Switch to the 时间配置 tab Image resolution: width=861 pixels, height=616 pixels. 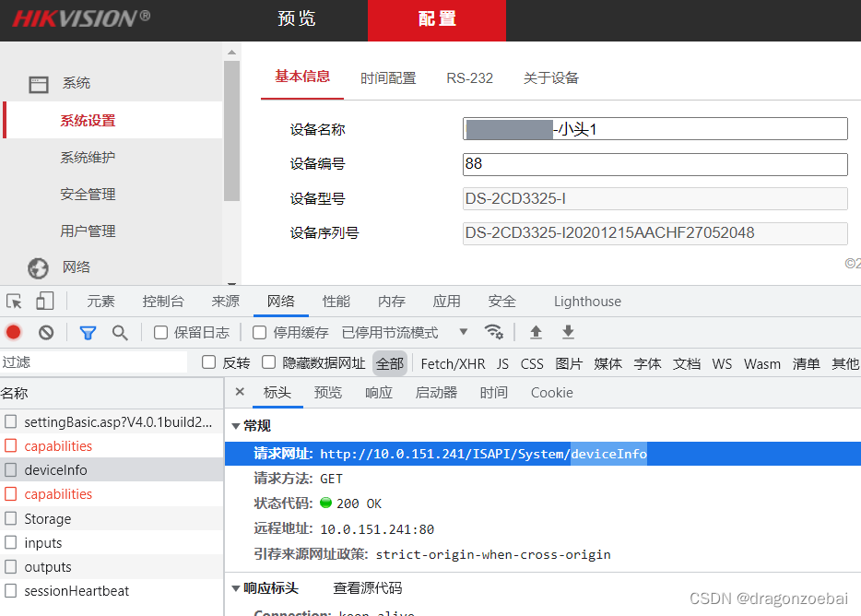coord(388,78)
